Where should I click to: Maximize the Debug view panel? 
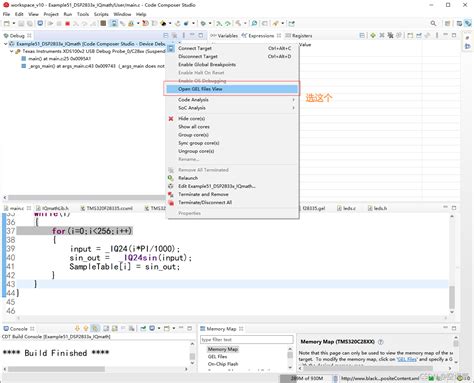point(200,35)
